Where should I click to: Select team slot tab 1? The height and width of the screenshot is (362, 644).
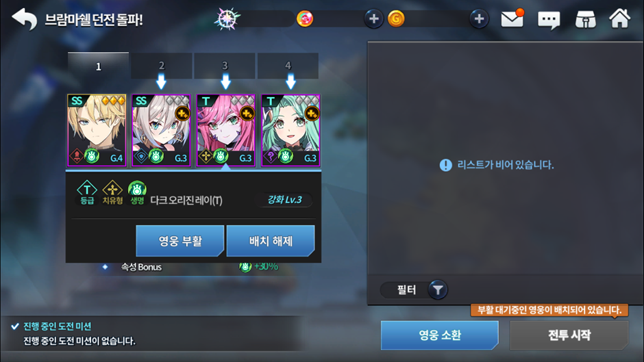(x=98, y=66)
